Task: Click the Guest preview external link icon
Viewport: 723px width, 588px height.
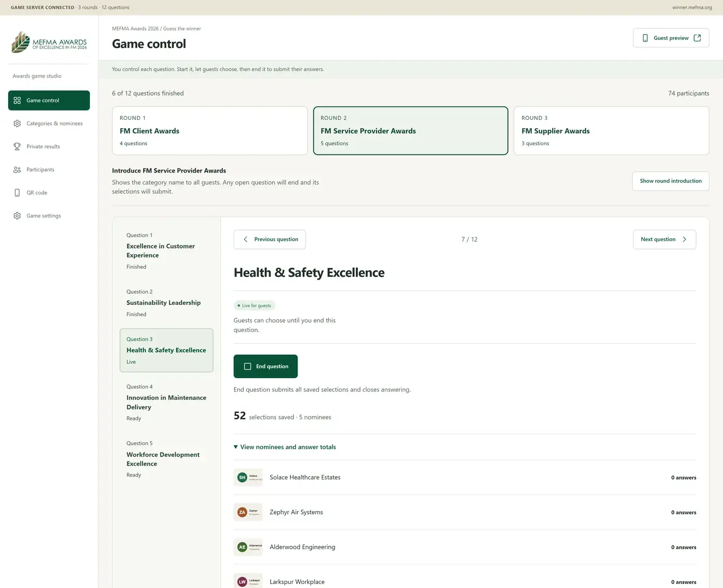Action: pyautogui.click(x=697, y=38)
